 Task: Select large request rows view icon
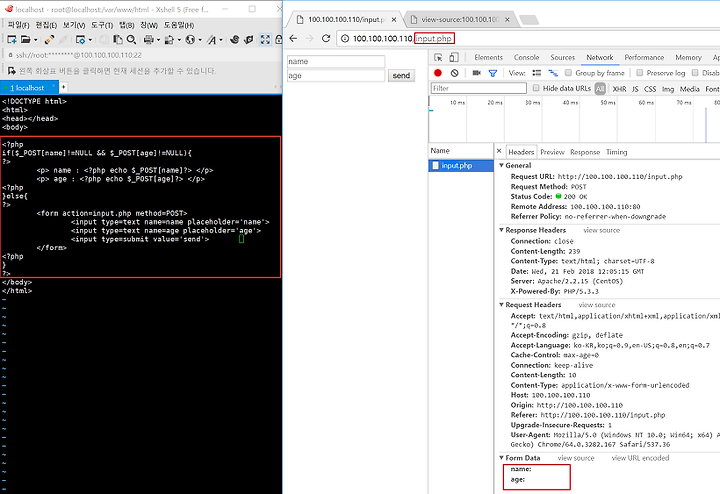tap(537, 73)
